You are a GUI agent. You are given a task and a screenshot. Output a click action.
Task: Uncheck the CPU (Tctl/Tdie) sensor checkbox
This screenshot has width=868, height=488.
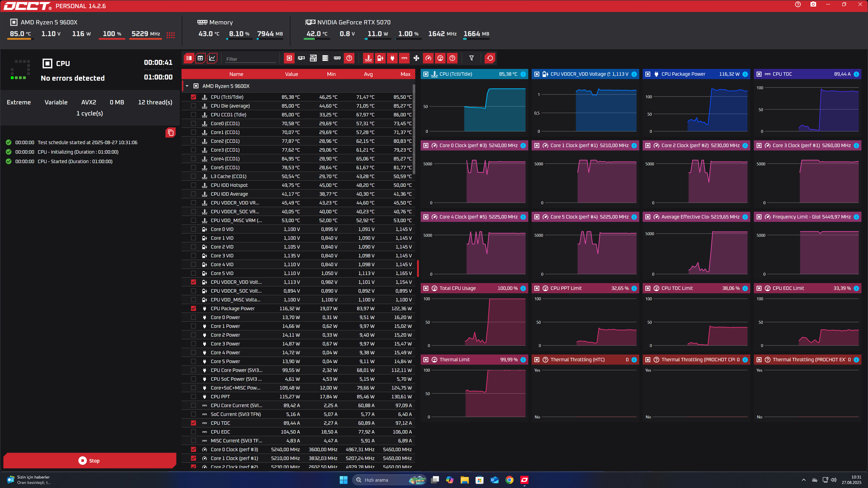pos(193,97)
